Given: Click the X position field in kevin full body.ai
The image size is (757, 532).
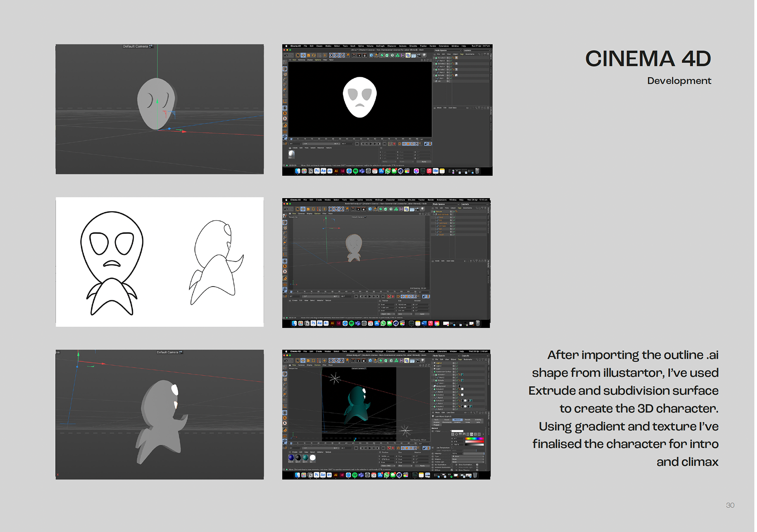Looking at the screenshot, I should (x=387, y=305).
